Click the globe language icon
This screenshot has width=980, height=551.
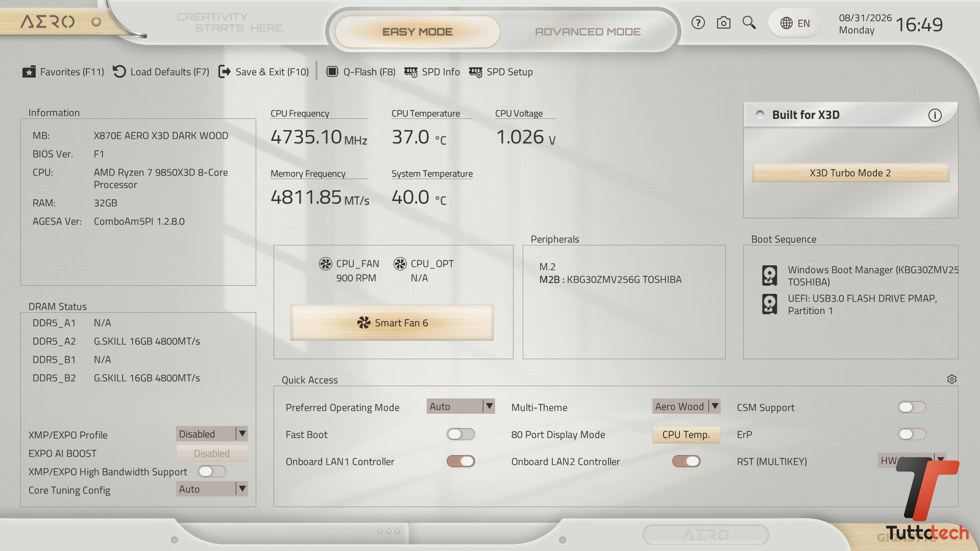786,23
